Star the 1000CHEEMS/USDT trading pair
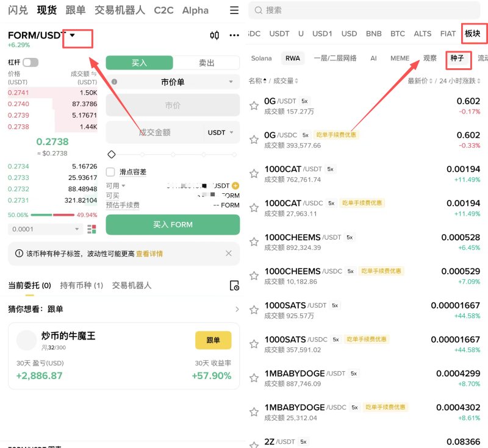This screenshot has width=488, height=448. 253,241
